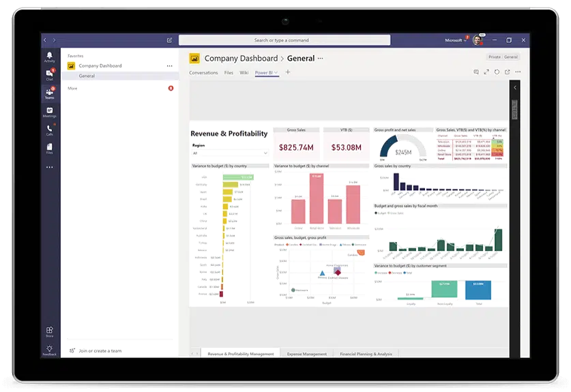Open the Store app icon
The image size is (571, 392).
(x=50, y=332)
